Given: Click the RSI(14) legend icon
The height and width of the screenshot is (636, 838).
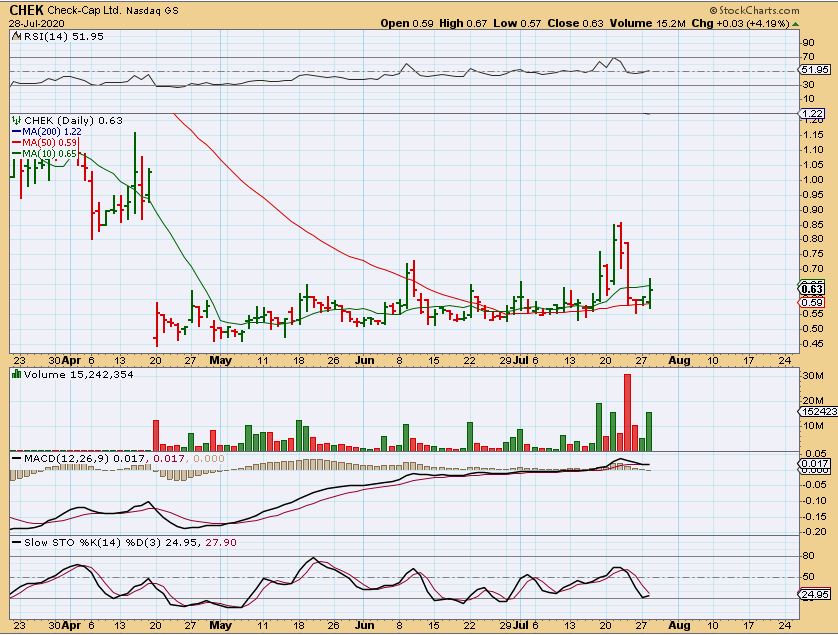Looking at the screenshot, I should [16, 33].
